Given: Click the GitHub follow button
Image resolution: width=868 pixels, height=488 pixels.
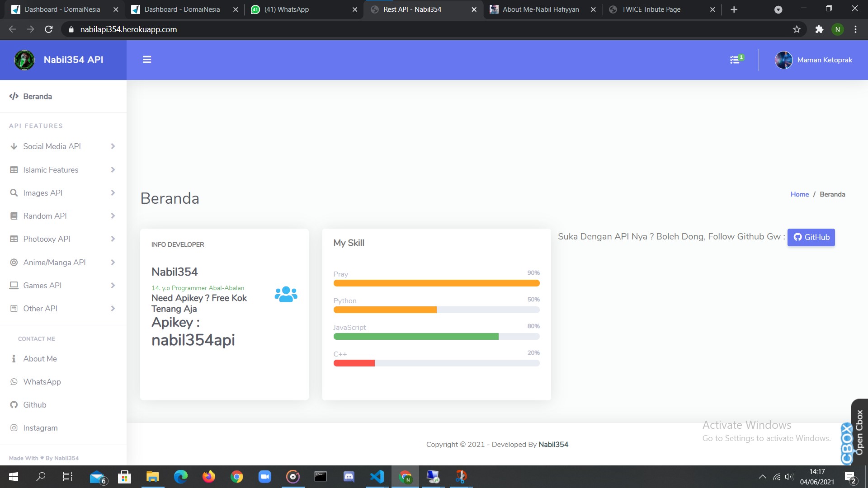Looking at the screenshot, I should point(811,237).
